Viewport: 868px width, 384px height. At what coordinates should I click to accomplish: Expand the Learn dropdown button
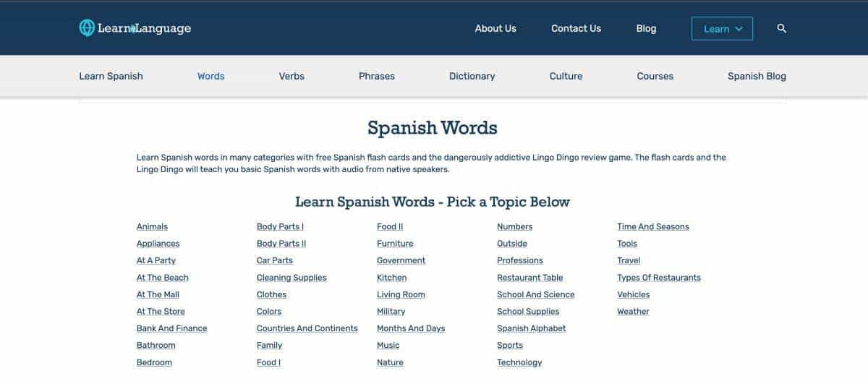click(x=722, y=29)
